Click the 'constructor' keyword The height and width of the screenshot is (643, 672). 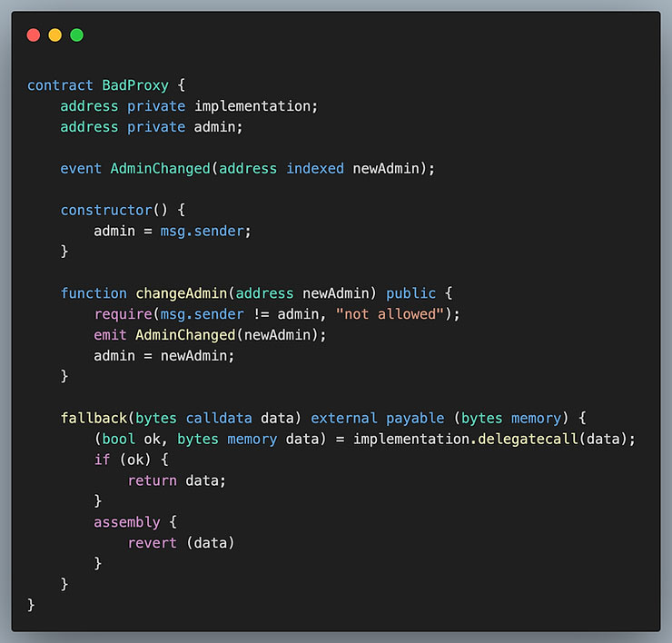pos(106,210)
